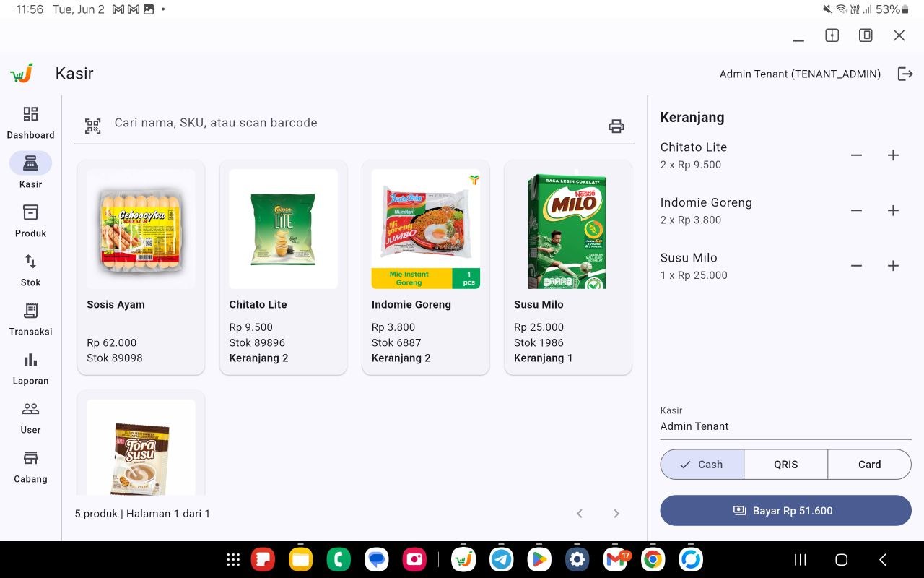Image resolution: width=924 pixels, height=578 pixels.
Task: Open the pop-up view window control icon
Action: coord(866,35)
